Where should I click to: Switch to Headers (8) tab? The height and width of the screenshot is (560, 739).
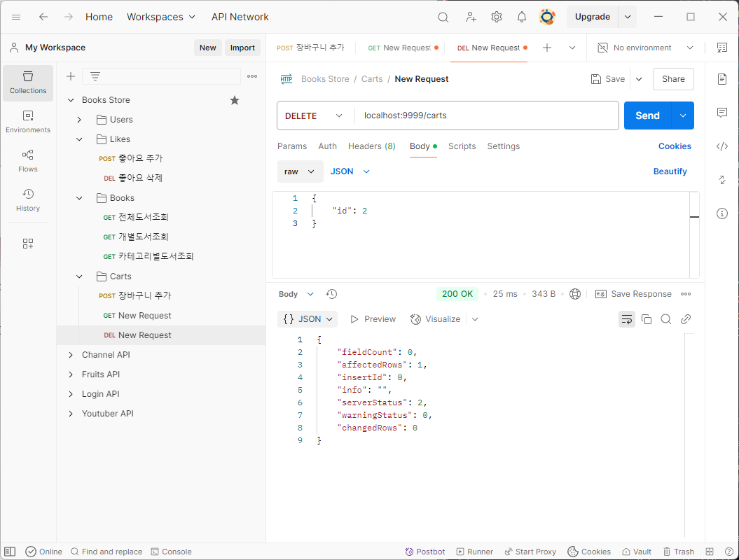(371, 146)
